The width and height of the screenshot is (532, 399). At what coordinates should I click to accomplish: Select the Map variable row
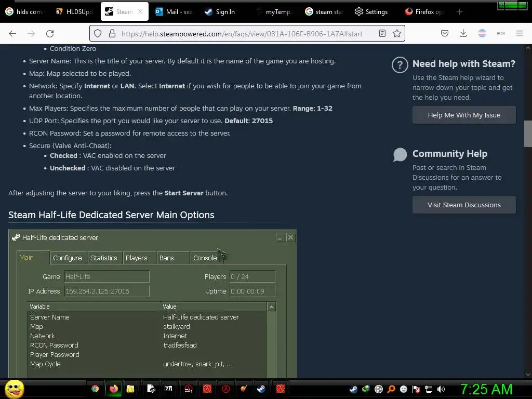147,326
